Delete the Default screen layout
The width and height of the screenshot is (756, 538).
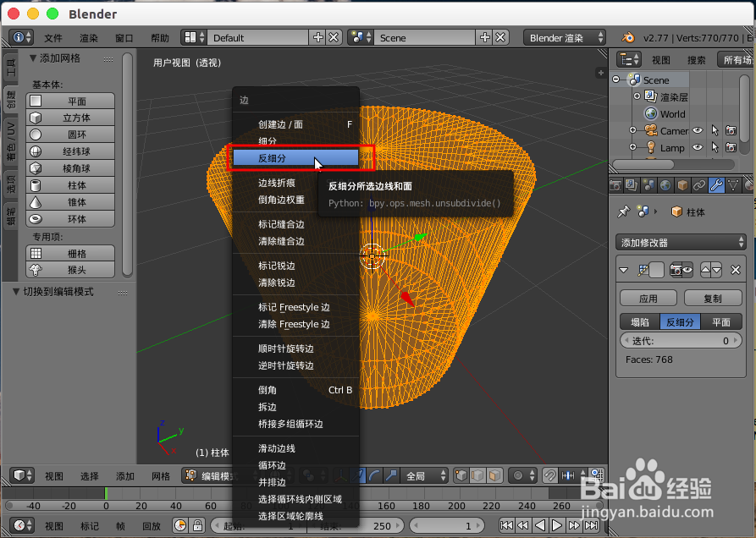point(334,37)
